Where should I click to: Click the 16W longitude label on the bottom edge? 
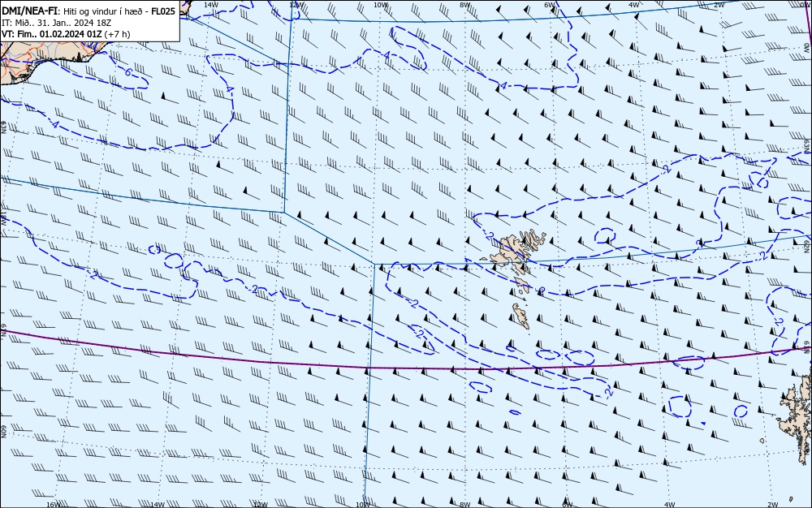pos(54,505)
